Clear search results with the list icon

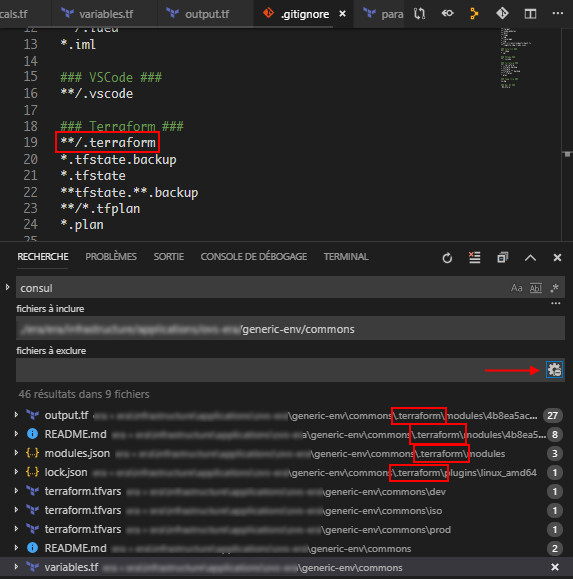pos(474,257)
